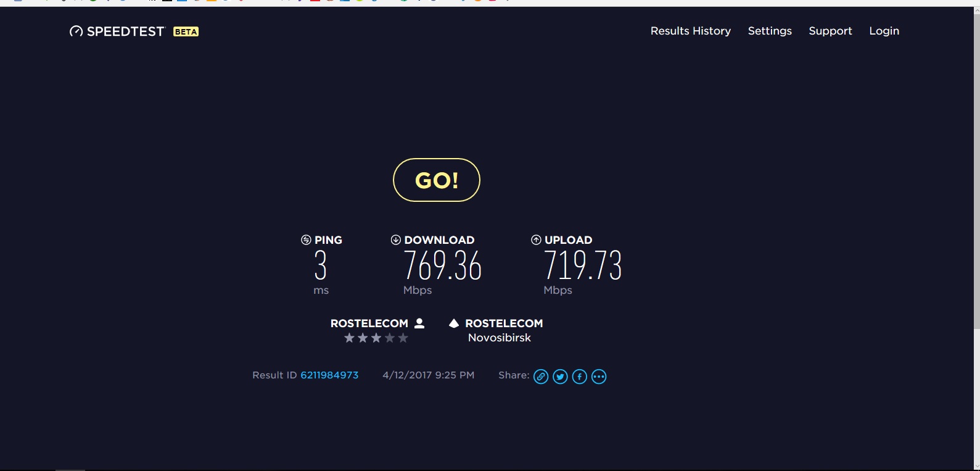
Task: Open Result ID 6211984973 link
Action: click(329, 375)
